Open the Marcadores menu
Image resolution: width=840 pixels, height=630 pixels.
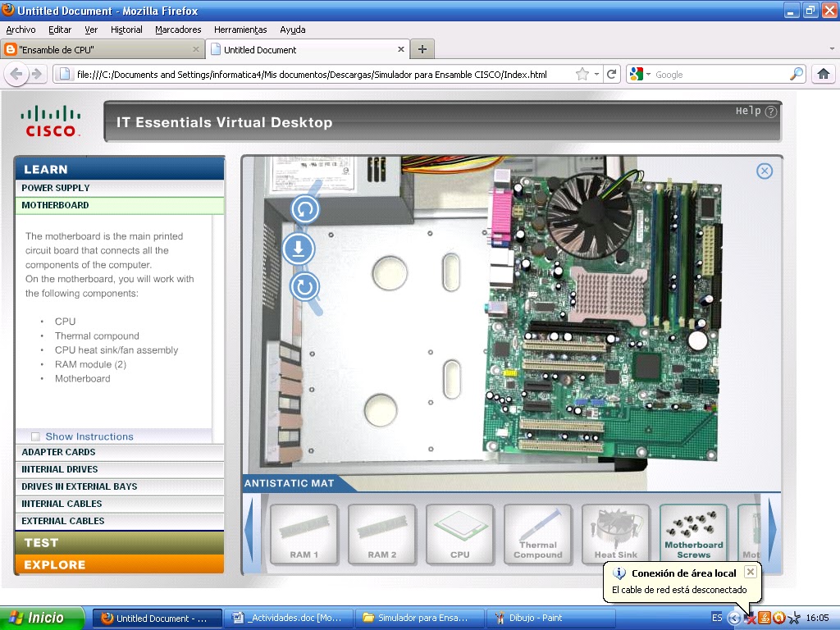(177, 29)
